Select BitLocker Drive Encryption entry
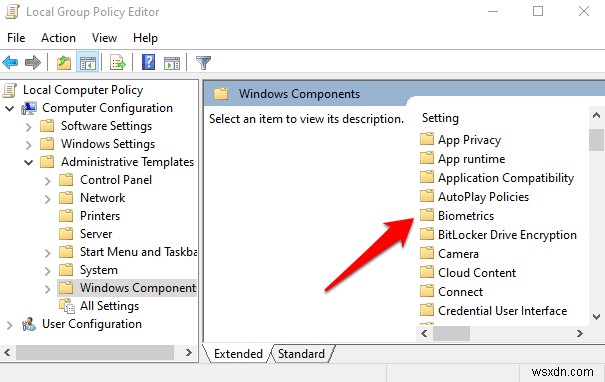 (x=507, y=234)
